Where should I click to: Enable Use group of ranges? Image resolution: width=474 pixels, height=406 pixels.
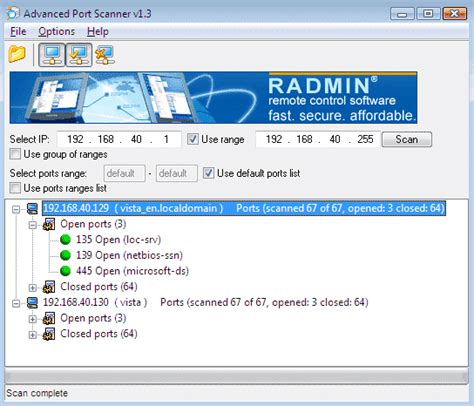(15, 154)
